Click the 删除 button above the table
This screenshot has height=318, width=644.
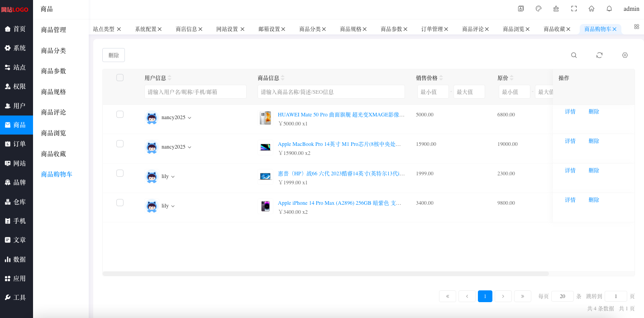(x=114, y=55)
